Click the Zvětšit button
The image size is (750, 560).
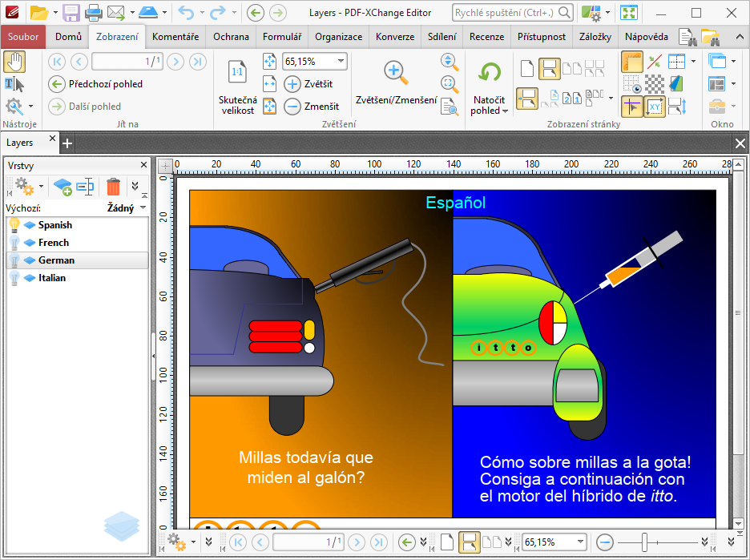coord(308,84)
